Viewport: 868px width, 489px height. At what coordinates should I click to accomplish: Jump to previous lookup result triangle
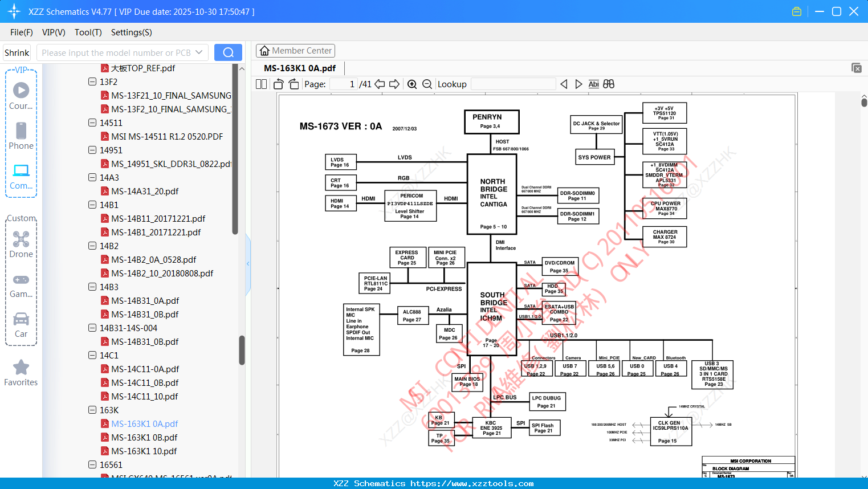[564, 84]
